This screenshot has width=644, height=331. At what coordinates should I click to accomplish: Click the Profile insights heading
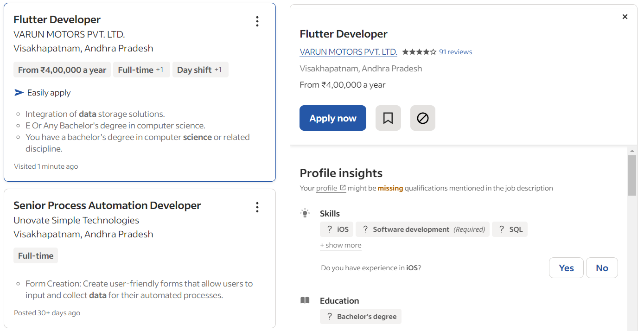pos(341,173)
